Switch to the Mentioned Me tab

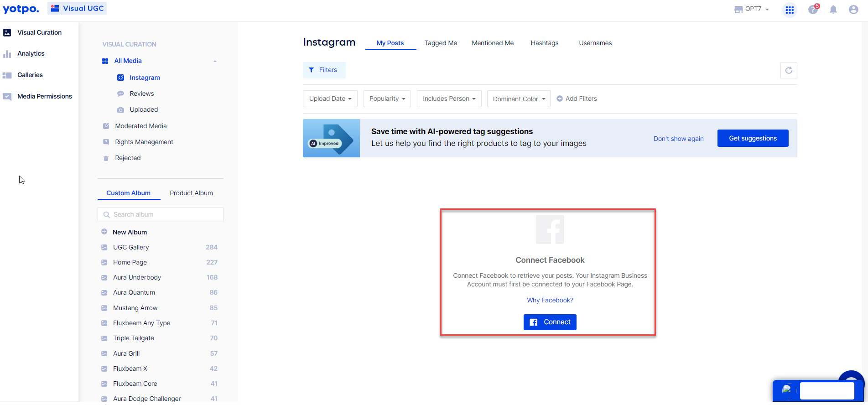point(493,43)
